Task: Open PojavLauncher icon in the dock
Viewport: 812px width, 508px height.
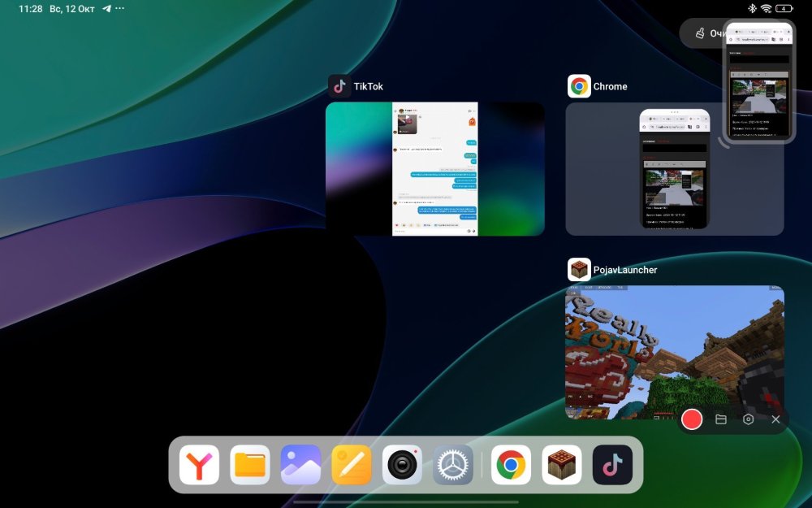Action: (x=562, y=464)
